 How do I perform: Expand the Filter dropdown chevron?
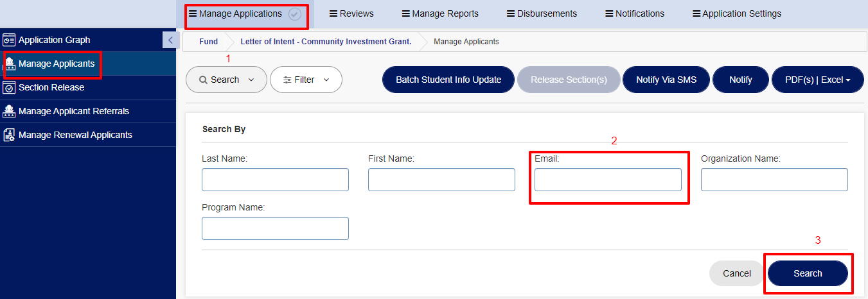pos(326,80)
